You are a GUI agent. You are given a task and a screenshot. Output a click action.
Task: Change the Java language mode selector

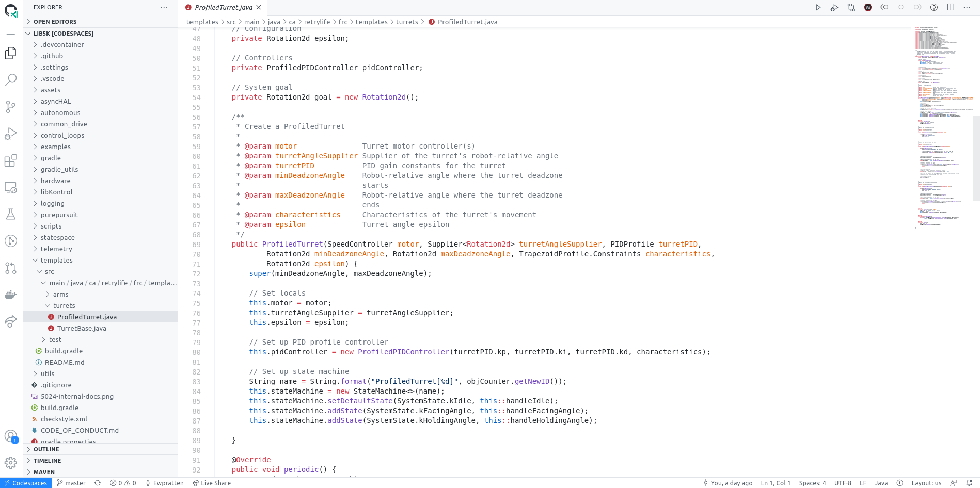(881, 483)
